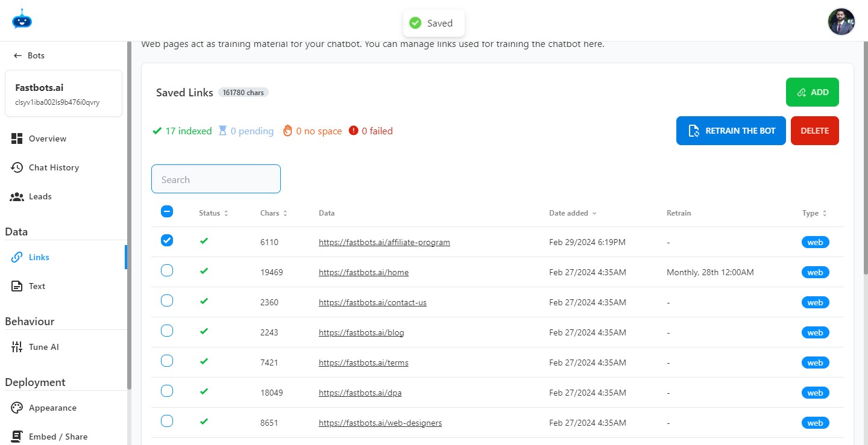Check the fastbots.ai/home row checkbox
The height and width of the screenshot is (445, 868).
[x=167, y=270]
